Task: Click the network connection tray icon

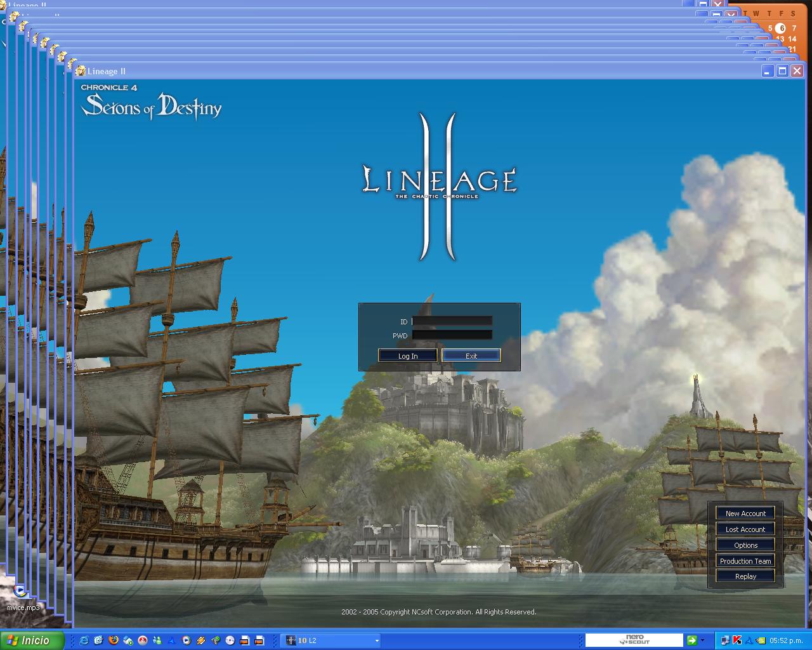Action: (x=726, y=640)
